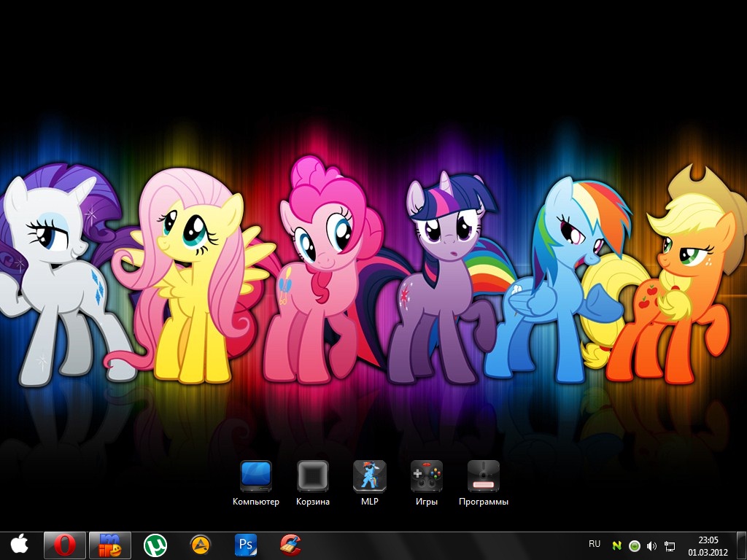
Task: Click the green circle tray icon
Action: click(x=634, y=545)
